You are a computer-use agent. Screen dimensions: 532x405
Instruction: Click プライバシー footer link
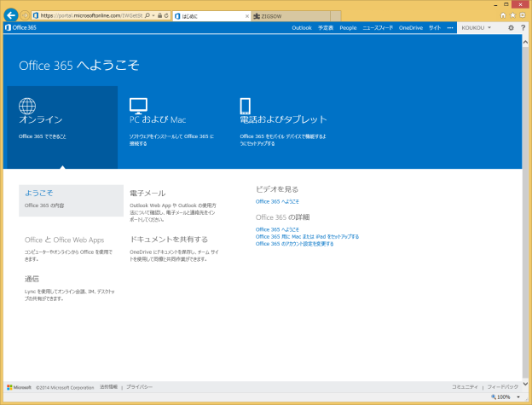coord(140,387)
